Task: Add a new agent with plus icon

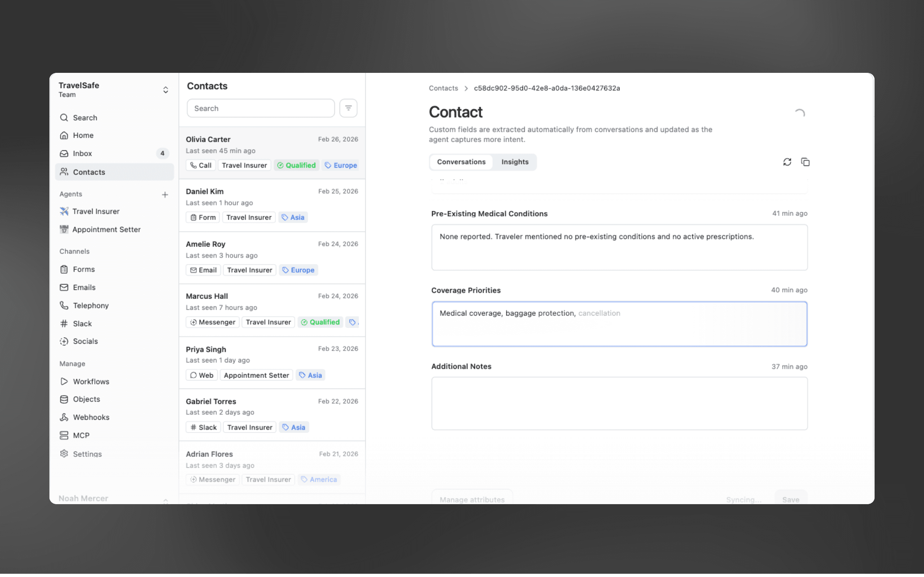Action: [165, 195]
